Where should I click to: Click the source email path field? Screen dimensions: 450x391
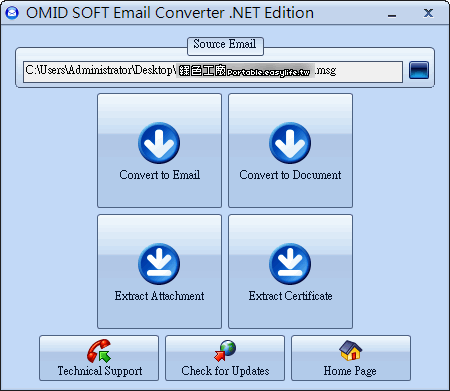click(x=213, y=71)
